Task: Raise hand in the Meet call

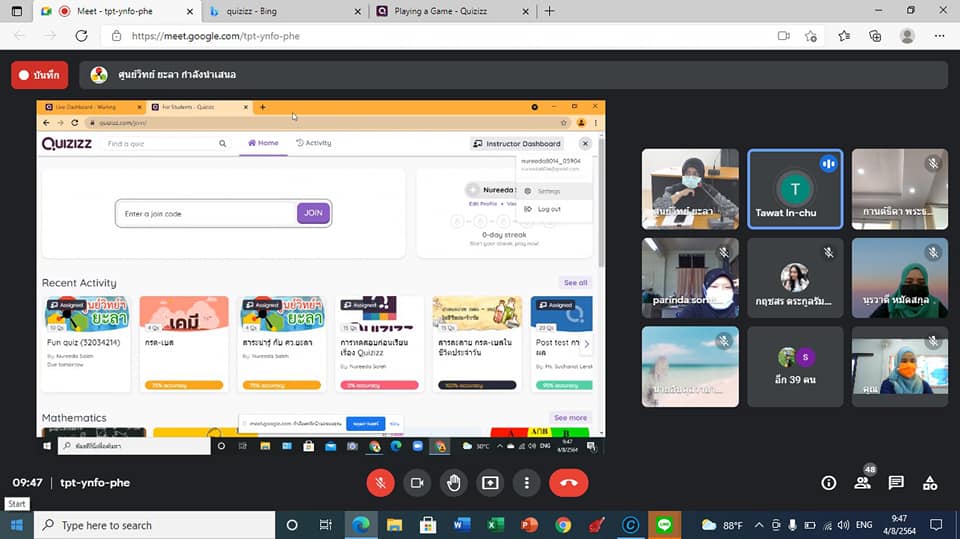Action: click(453, 483)
